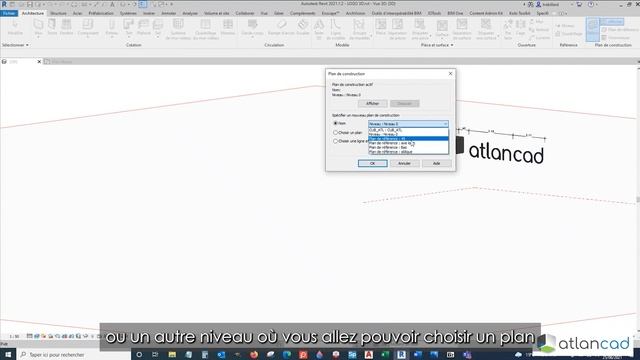Click the Aide button in dialog
Viewport: 640px width, 360px height.
pyautogui.click(x=436, y=163)
